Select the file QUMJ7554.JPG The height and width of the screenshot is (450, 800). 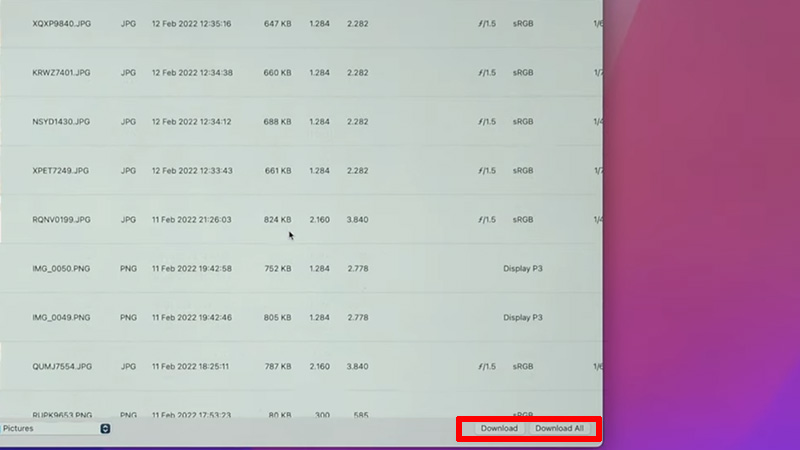pyautogui.click(x=62, y=367)
